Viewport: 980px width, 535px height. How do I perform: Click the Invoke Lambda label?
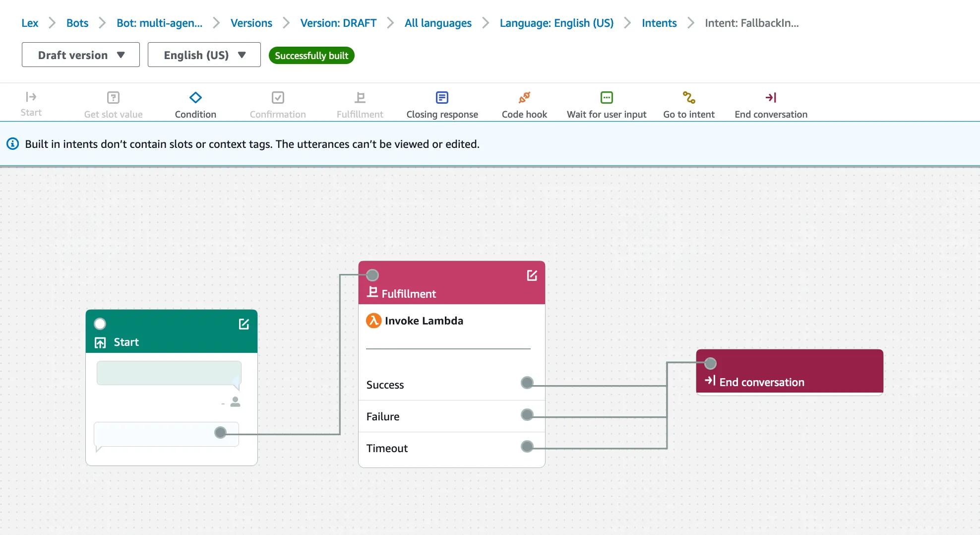[424, 321]
